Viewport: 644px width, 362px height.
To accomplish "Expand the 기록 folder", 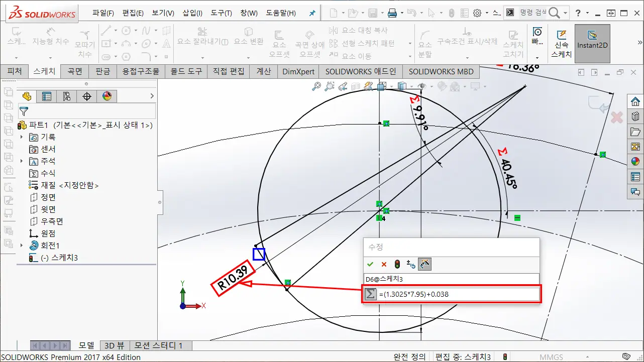I will 21,137.
